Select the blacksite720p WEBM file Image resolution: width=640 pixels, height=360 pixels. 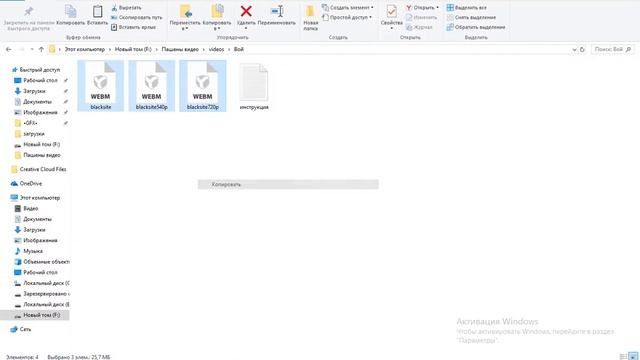[x=202, y=86]
